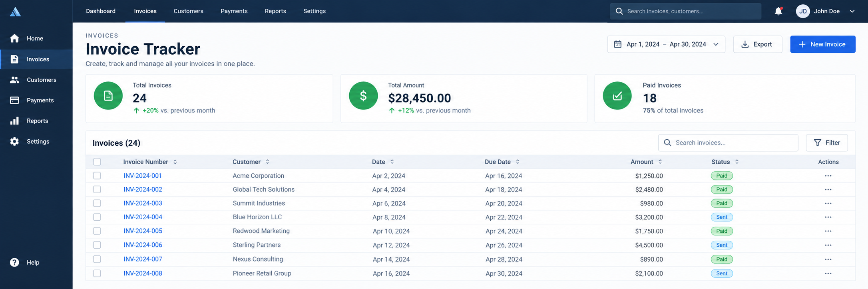Screen dimensions: 868x289
Task: Check the INV-2024-003 row checkbox
Action: [97, 203]
